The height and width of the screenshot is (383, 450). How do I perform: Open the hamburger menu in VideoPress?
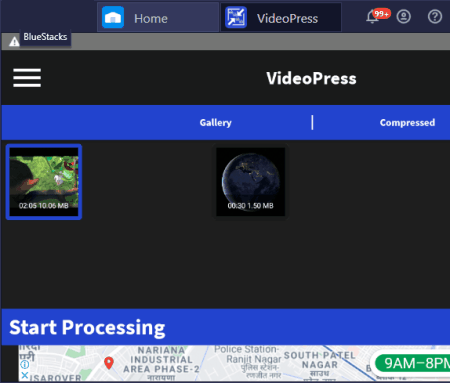pos(27,78)
